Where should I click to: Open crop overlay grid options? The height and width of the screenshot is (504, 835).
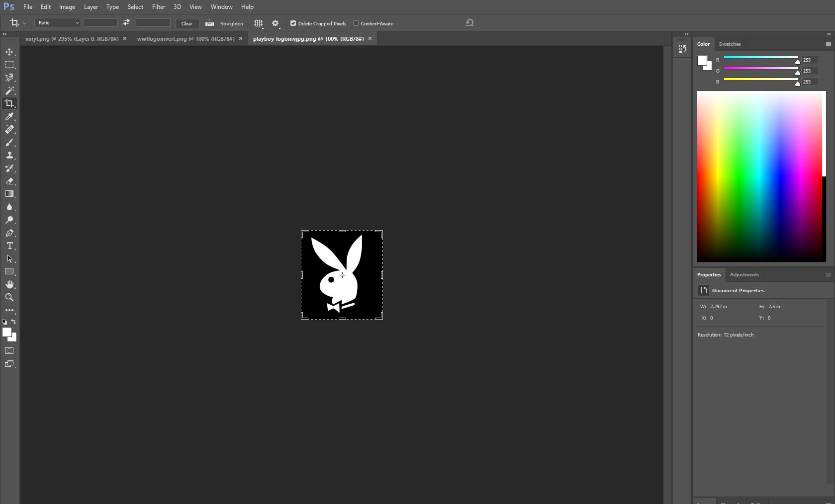click(x=259, y=23)
